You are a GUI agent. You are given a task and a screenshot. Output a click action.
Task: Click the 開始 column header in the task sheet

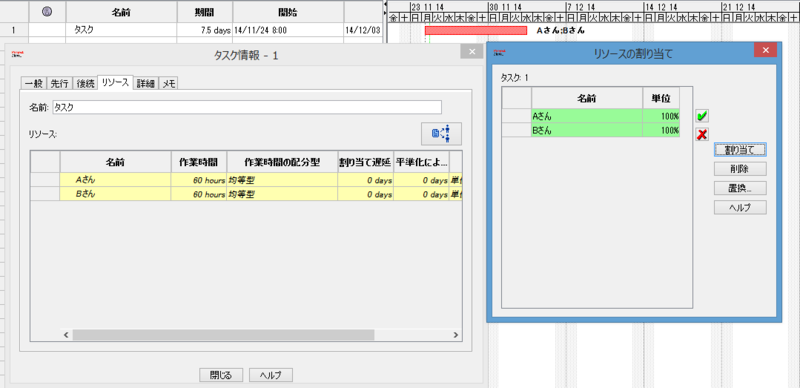click(x=288, y=11)
